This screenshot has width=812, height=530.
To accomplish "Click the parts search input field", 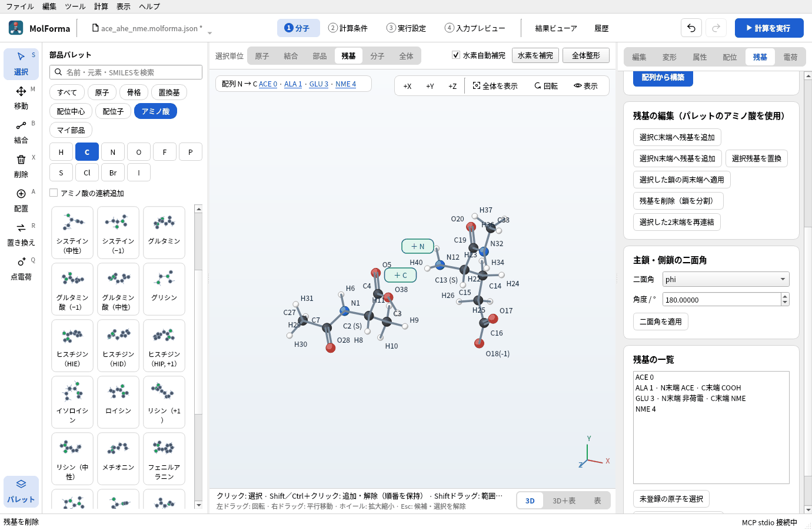I will click(126, 72).
